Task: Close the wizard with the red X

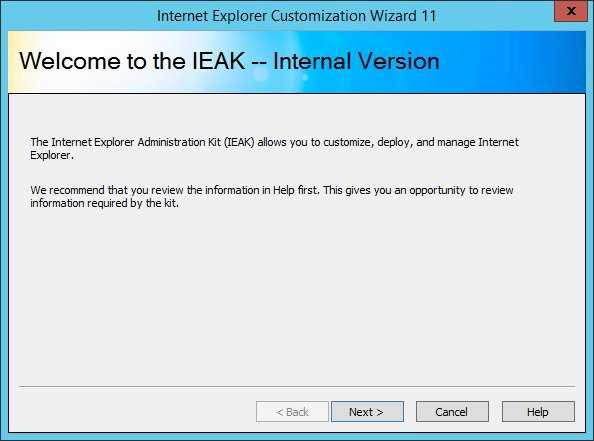Action: tap(571, 11)
